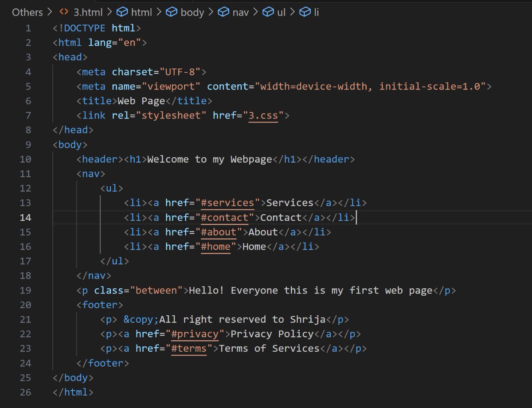Click 'Terms of Services' text on line 23
The height and width of the screenshot is (408, 532).
[x=269, y=349]
